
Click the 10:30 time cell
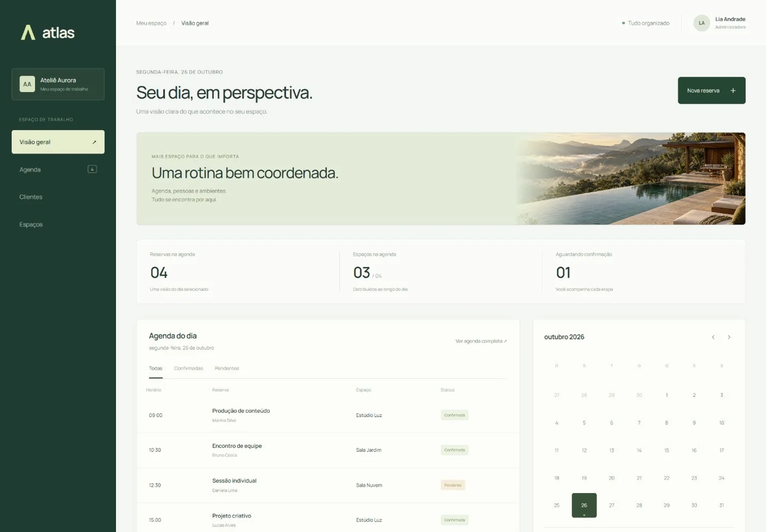point(155,450)
